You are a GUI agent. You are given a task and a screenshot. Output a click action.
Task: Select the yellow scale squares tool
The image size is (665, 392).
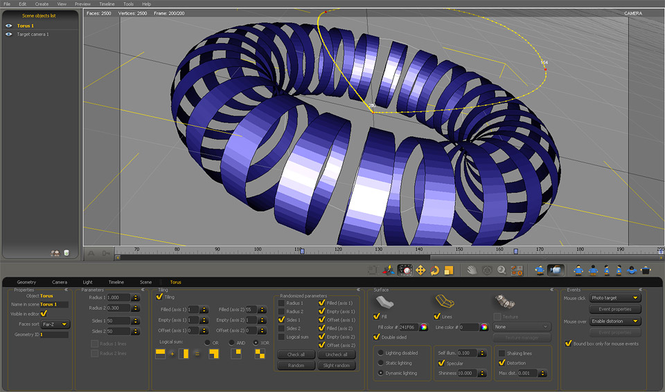tap(448, 270)
